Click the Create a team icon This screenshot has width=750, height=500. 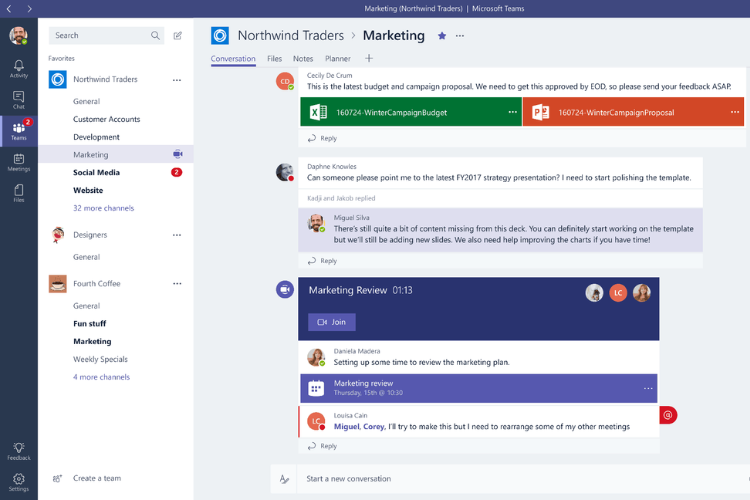coord(57,478)
